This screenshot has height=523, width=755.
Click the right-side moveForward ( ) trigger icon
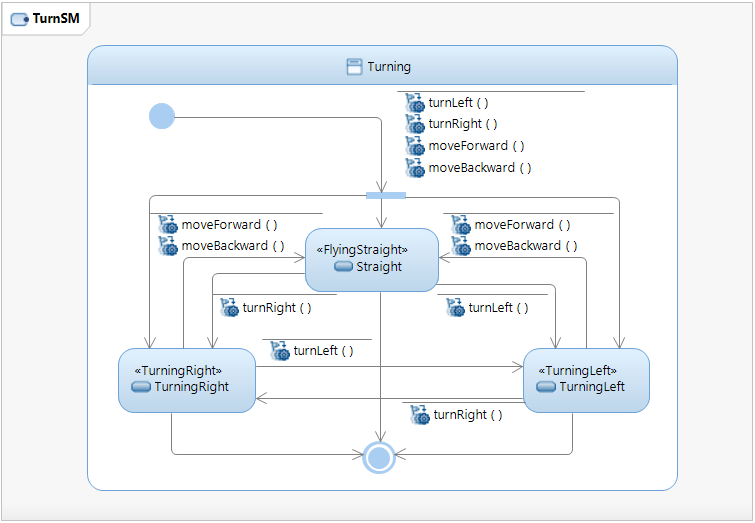point(461,224)
